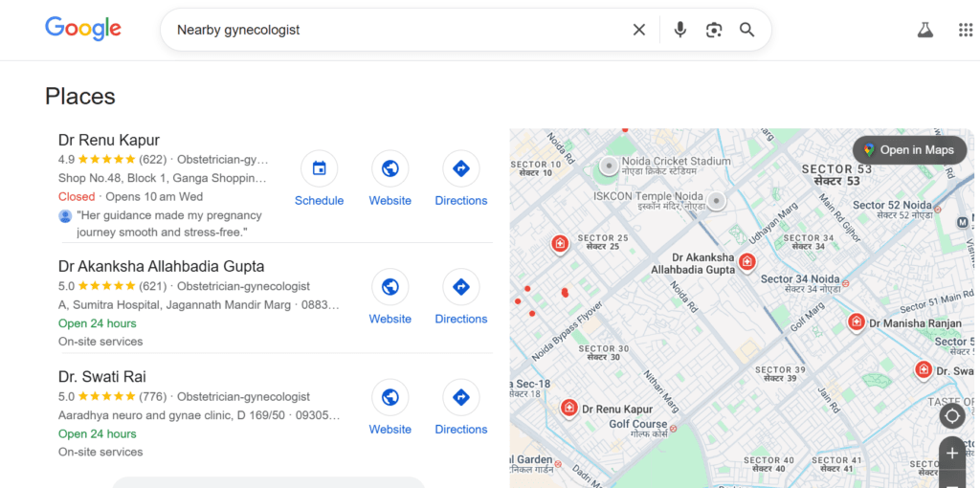Image resolution: width=980 pixels, height=488 pixels.
Task: Click the 5.0 rating (621) for Dr Akanksha
Action: tap(113, 287)
